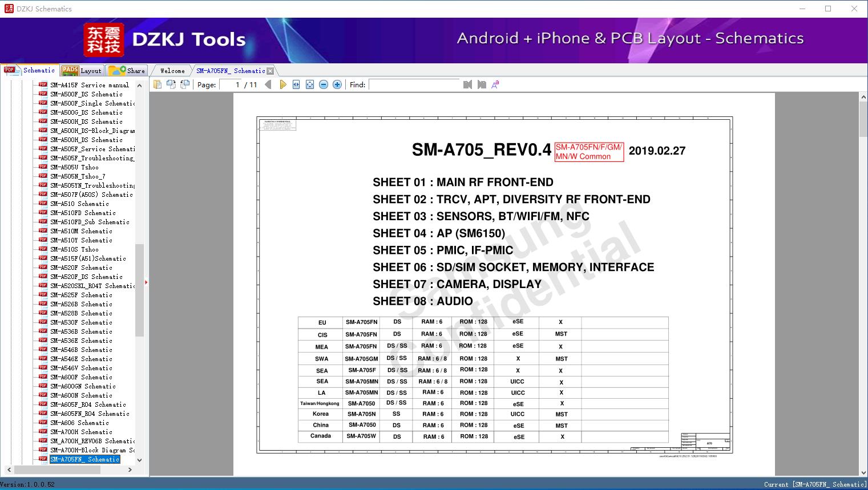Open SM-A600GN Schematic
The height and width of the screenshot is (490, 868).
[83, 386]
